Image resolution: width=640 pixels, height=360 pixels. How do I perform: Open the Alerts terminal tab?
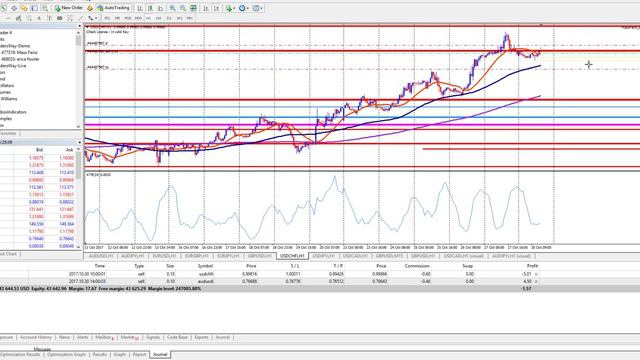point(82,337)
